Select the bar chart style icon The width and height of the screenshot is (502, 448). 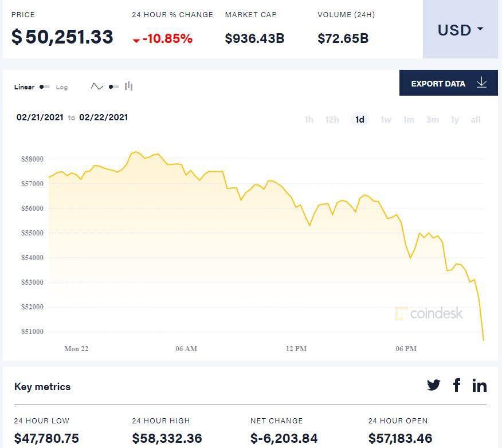click(128, 85)
